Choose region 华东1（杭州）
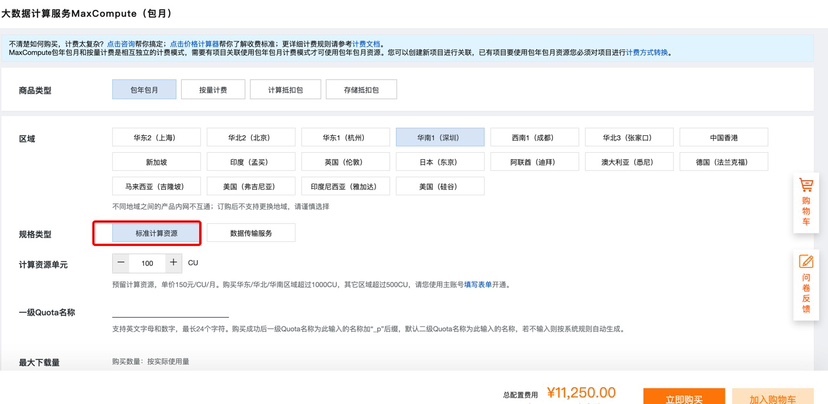This screenshot has height=404, width=828. click(x=345, y=137)
